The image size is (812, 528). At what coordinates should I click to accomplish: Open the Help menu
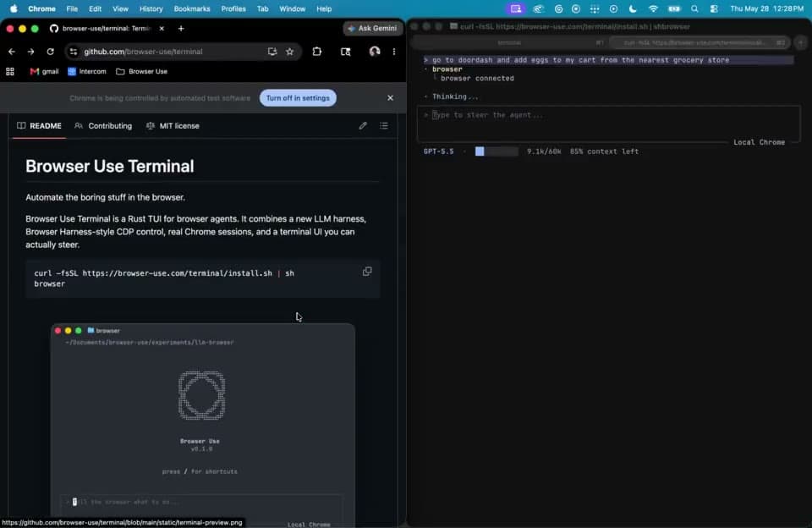pos(324,8)
